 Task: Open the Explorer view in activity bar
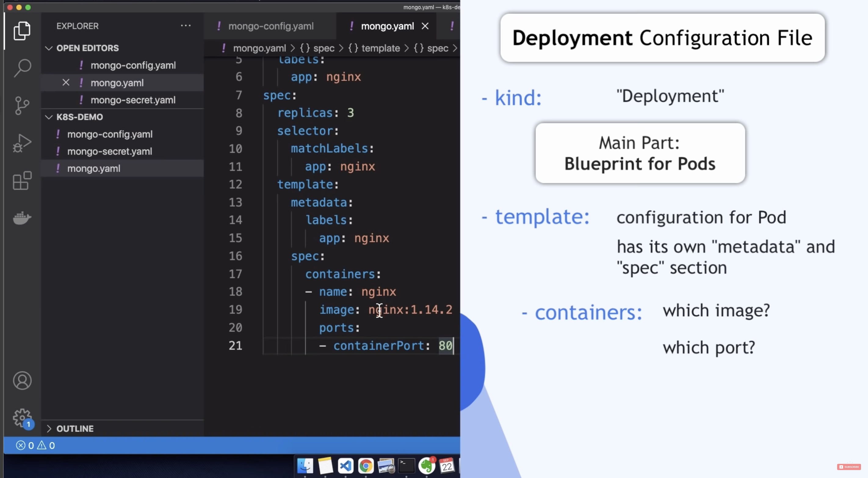pos(22,31)
